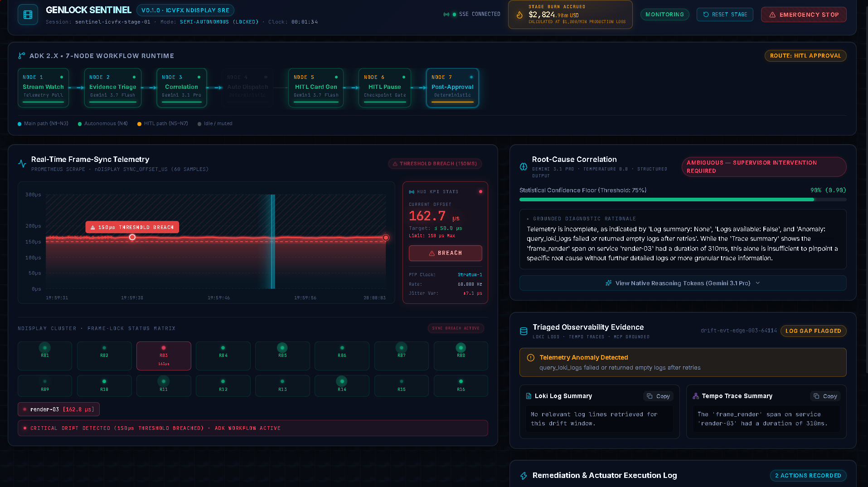Viewport: 868px width, 487px height.
Task: Click the R01 cluster node tile
Action: tap(45, 356)
